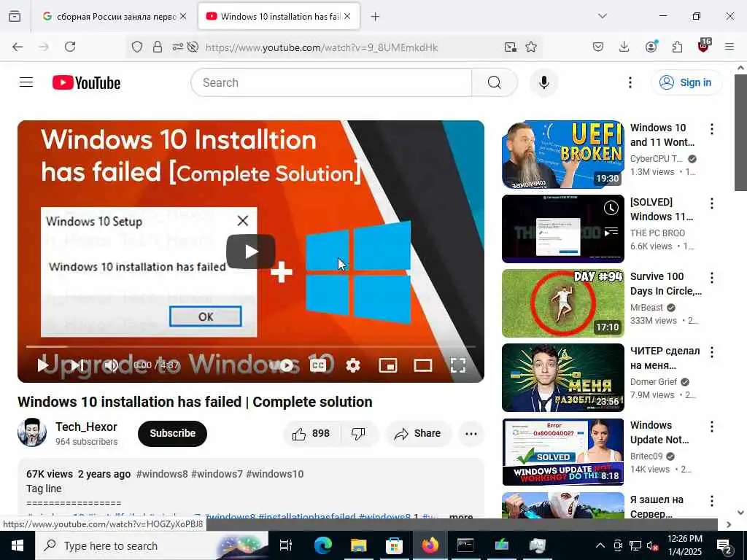The width and height of the screenshot is (747, 560).
Task: Switch to theater mode
Action: point(422,365)
